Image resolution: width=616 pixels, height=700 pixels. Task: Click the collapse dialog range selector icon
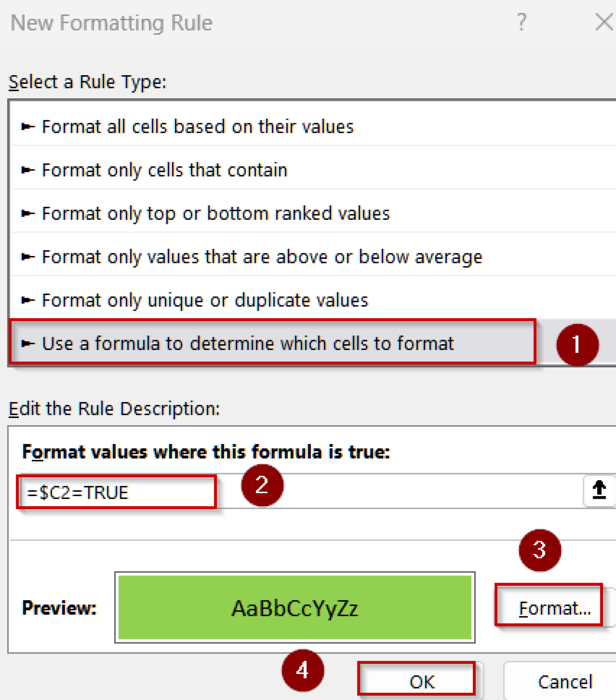tap(599, 490)
